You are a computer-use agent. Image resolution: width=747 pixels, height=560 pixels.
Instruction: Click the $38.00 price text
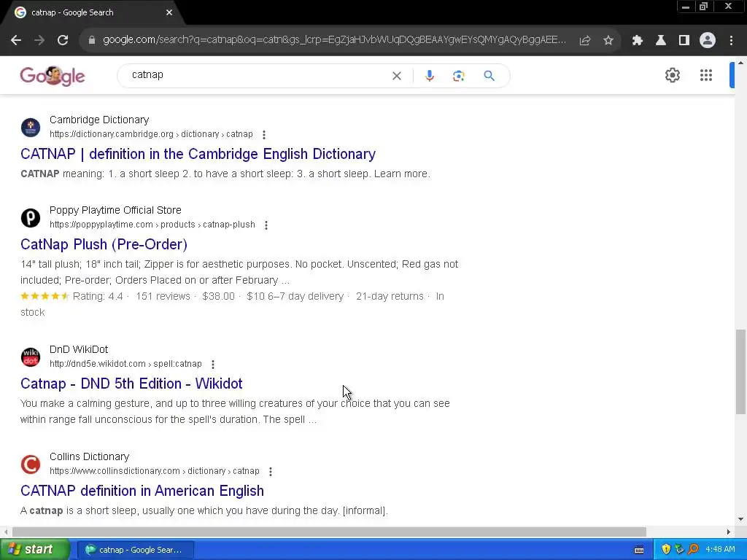click(218, 296)
